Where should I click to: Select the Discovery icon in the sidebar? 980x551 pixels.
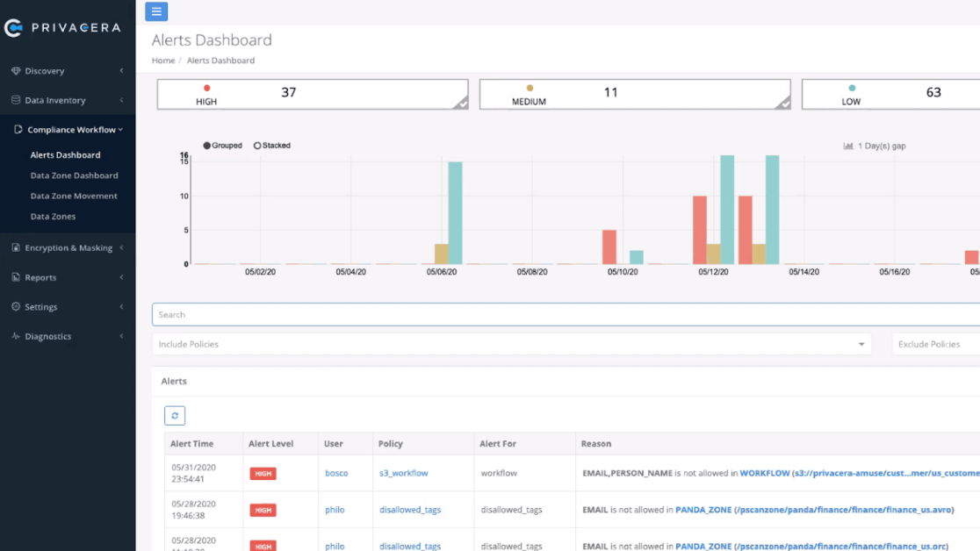(15, 70)
